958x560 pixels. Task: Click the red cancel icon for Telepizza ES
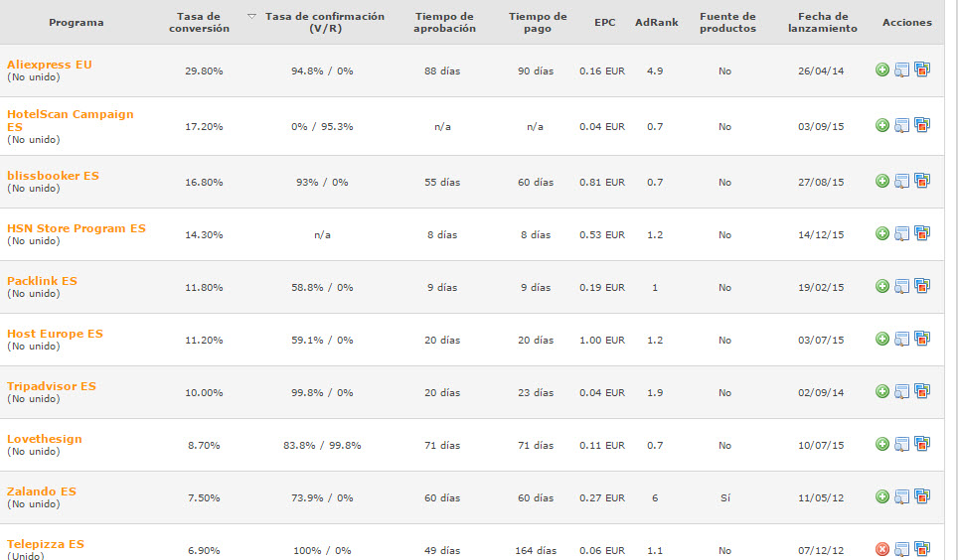click(881, 549)
